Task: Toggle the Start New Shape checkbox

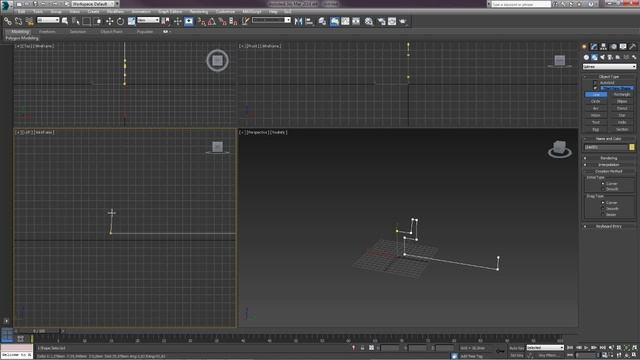Action: click(595, 88)
